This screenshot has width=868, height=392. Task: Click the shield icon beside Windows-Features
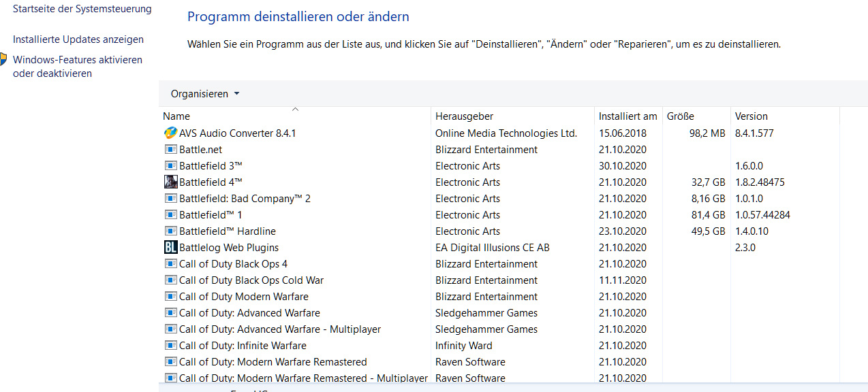tap(3, 59)
